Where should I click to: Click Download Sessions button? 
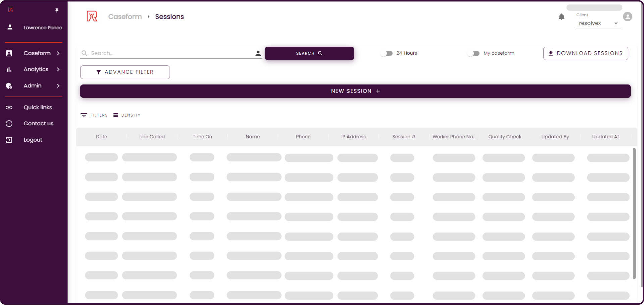coord(585,53)
